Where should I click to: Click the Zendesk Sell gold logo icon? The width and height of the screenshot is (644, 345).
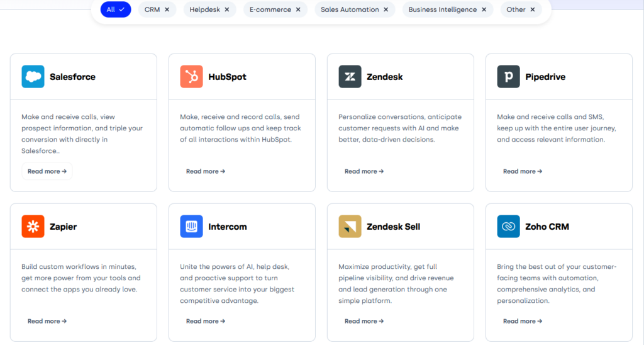350,227
